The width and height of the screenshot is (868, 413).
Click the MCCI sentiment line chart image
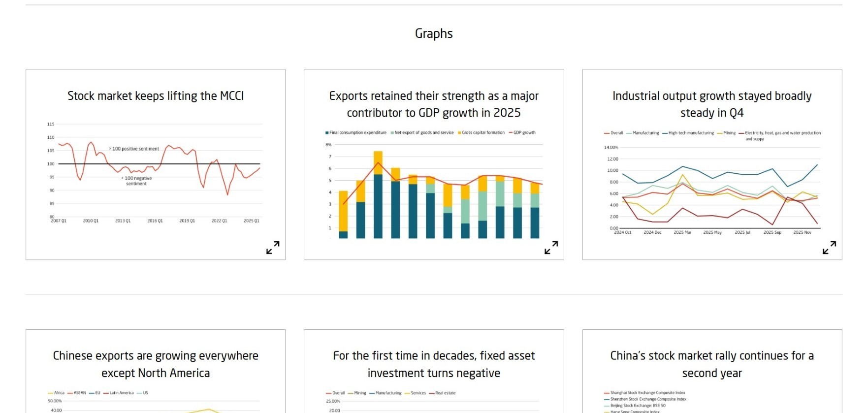[156, 172]
